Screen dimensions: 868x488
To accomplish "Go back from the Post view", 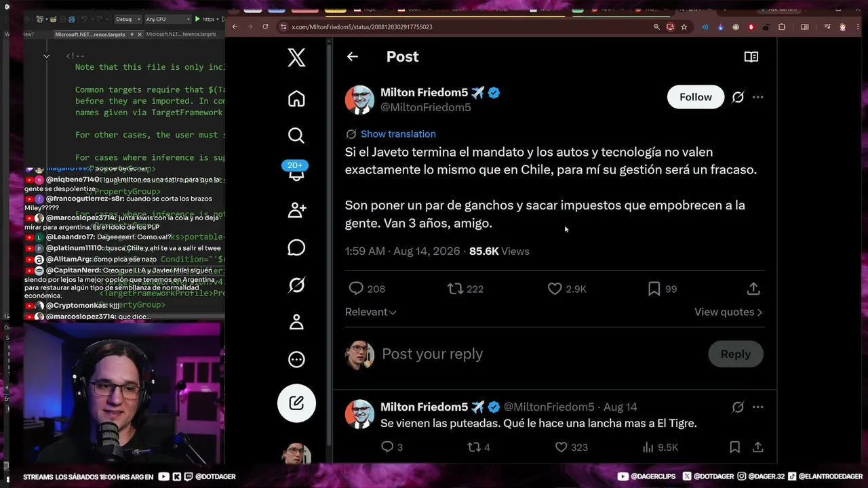I will click(352, 57).
